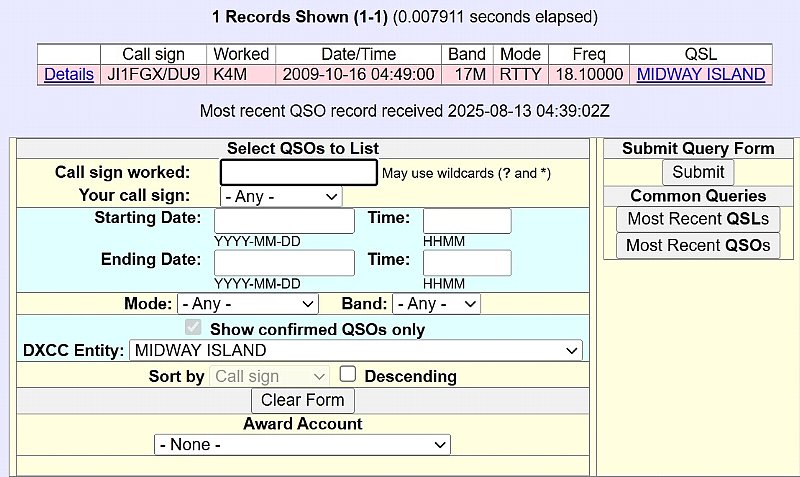The height and width of the screenshot is (477, 800).
Task: Click the Ending Date Time field
Action: click(x=466, y=262)
